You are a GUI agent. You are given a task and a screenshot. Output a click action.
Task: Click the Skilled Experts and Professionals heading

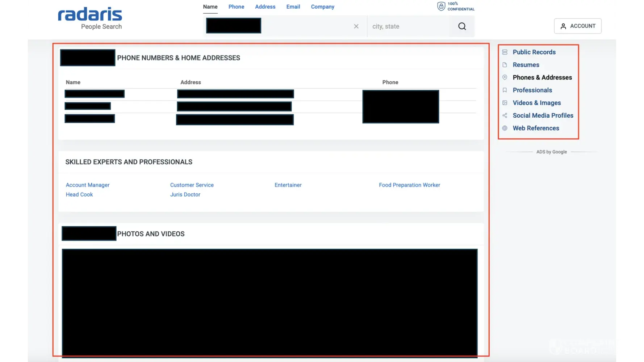(129, 162)
